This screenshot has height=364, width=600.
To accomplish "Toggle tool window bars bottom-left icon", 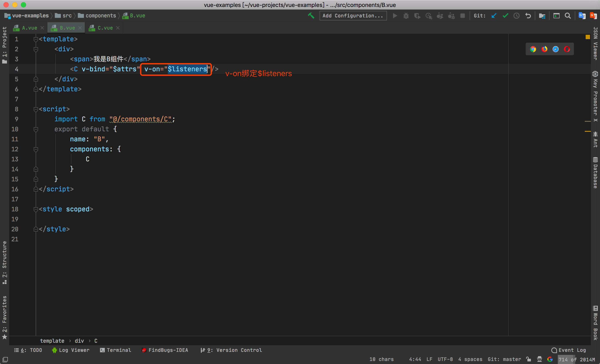I will 5,359.
